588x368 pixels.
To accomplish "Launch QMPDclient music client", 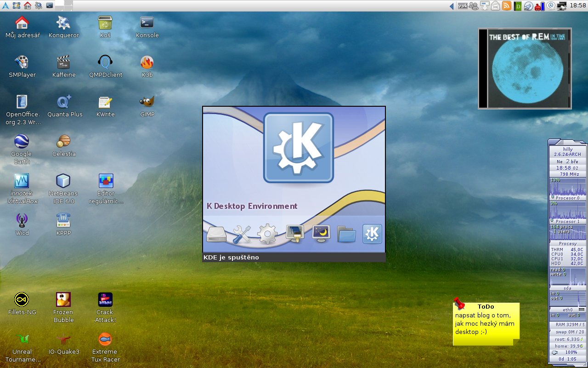I will 105,66.
